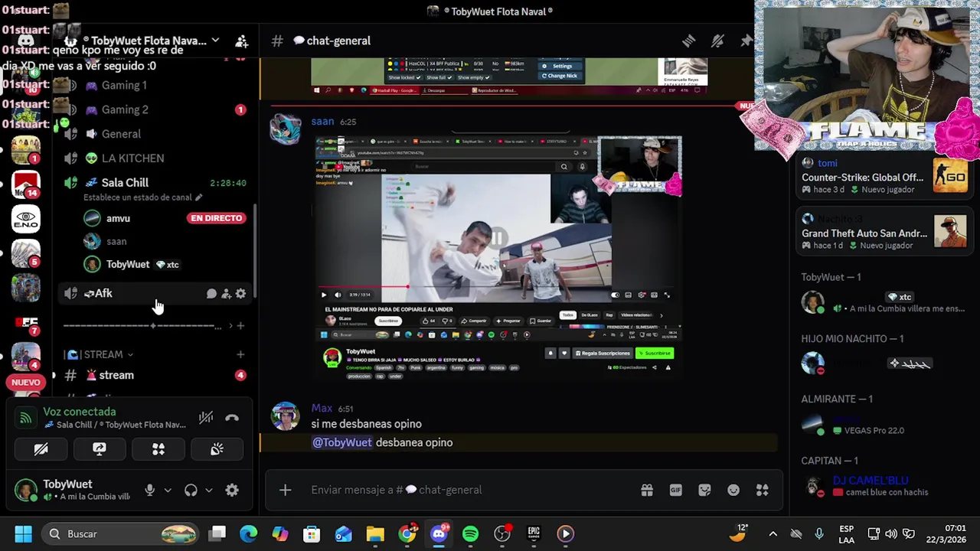Click the @TobyWuet mention
The width and height of the screenshot is (980, 551).
pyautogui.click(x=342, y=442)
